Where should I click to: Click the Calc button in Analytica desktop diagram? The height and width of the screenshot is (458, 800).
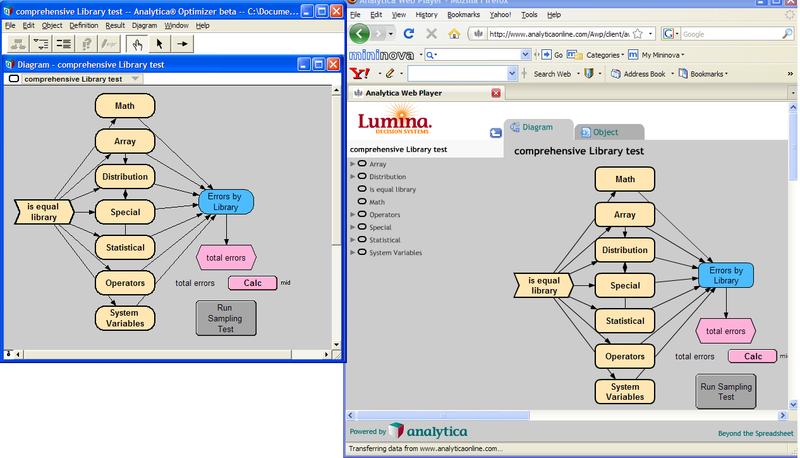(253, 283)
